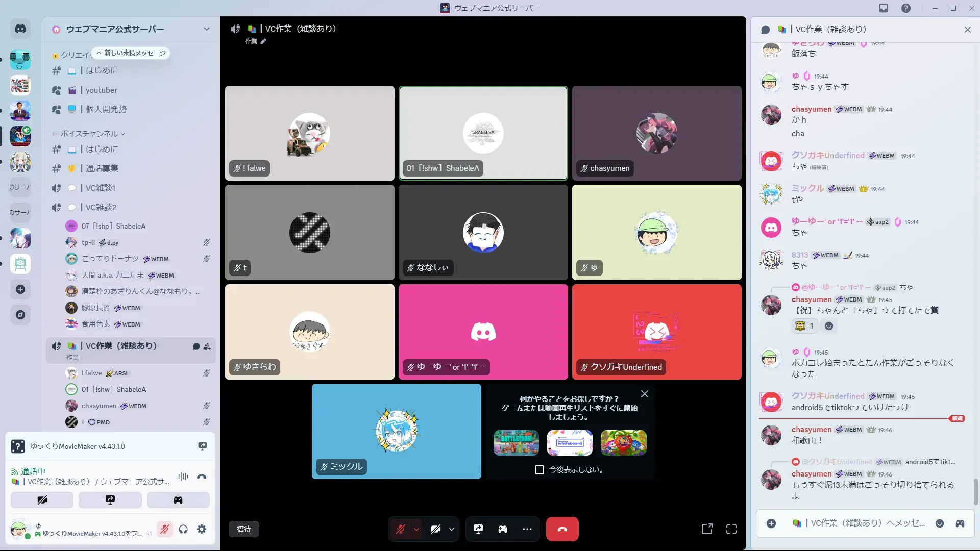The width and height of the screenshot is (980, 551).
Task: Toggle headphone deafen in user panel
Action: [183, 530]
